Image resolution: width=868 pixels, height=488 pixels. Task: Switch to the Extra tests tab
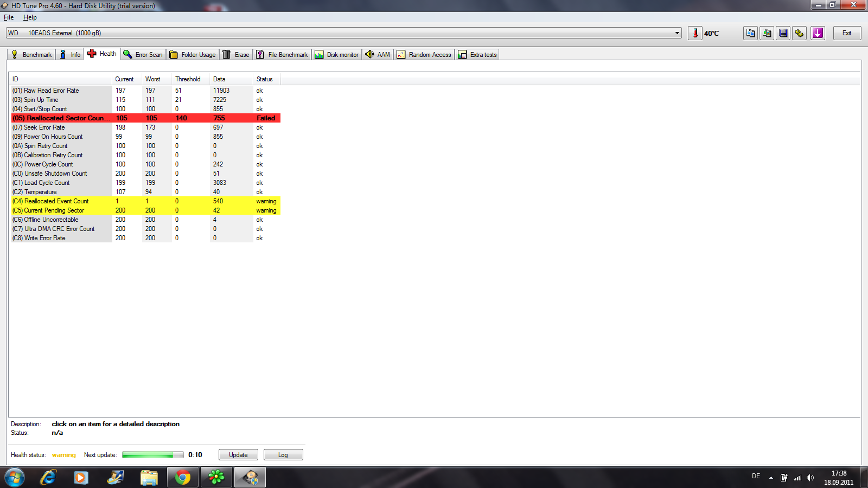pyautogui.click(x=477, y=54)
